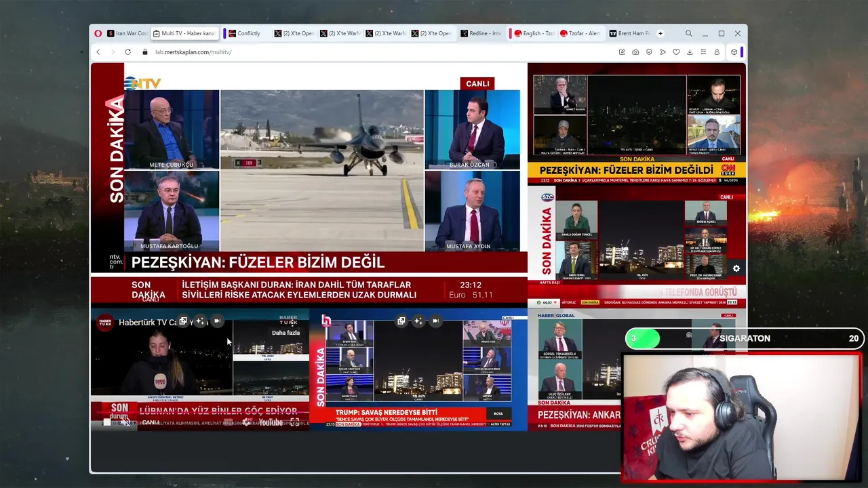Click sparkle icon on Halk TV tile
868x488 pixels.
click(418, 321)
